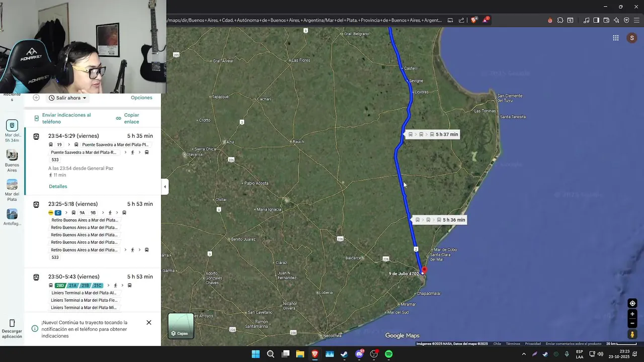Click the browser address bar URL
Viewport: 644px width, 362px height.
[x=304, y=20]
